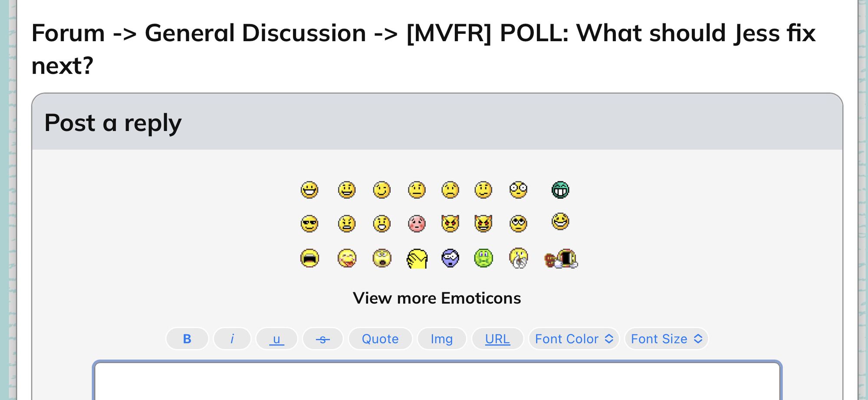The height and width of the screenshot is (400, 868).
Task: Insert the angry red-eyed devil emoticon
Action: click(450, 224)
